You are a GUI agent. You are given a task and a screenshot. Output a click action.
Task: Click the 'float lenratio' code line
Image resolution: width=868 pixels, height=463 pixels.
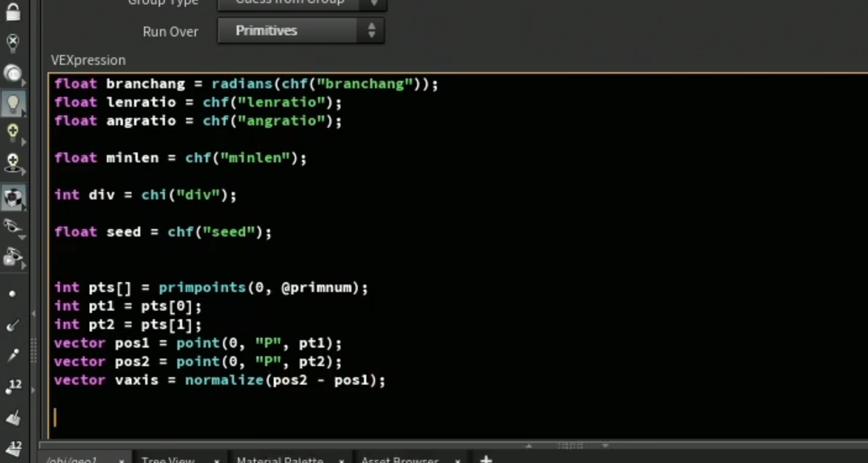tap(198, 102)
